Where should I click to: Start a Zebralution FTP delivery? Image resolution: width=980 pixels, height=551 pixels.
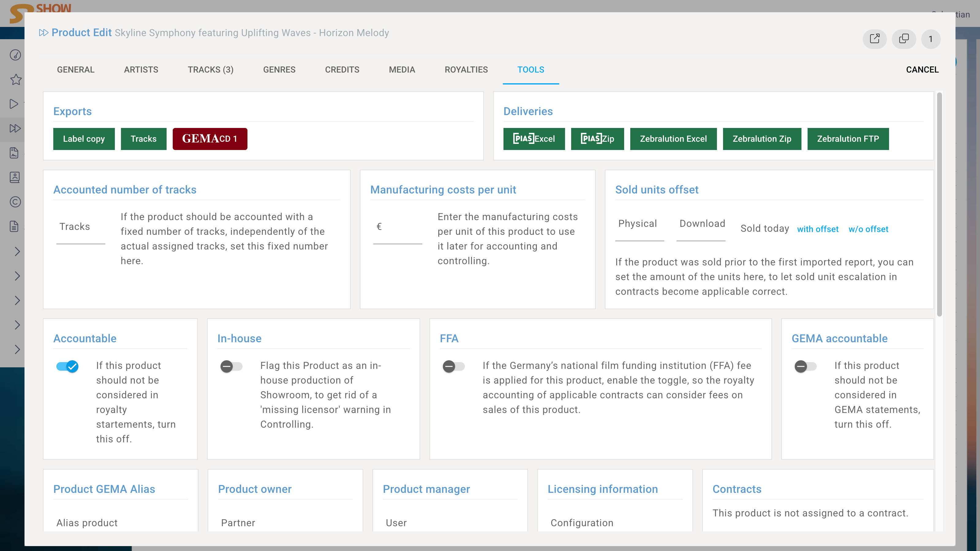click(x=848, y=139)
